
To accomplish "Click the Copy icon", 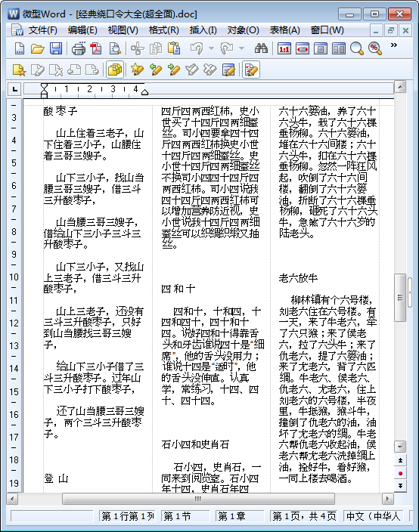I will (156, 48).
